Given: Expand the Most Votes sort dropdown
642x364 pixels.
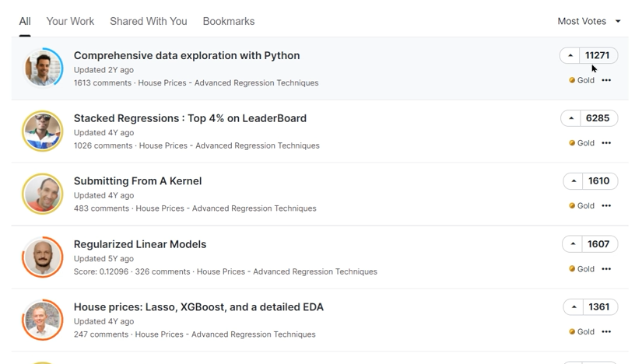Looking at the screenshot, I should pyautogui.click(x=589, y=21).
